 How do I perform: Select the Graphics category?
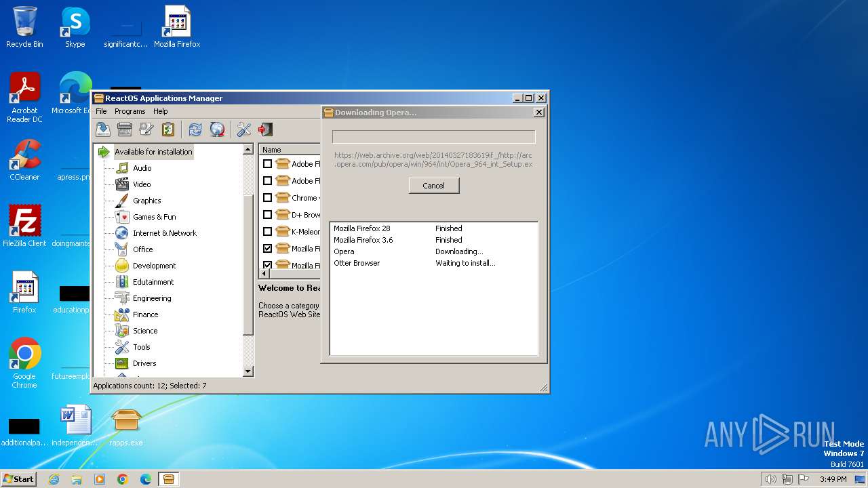click(146, 201)
